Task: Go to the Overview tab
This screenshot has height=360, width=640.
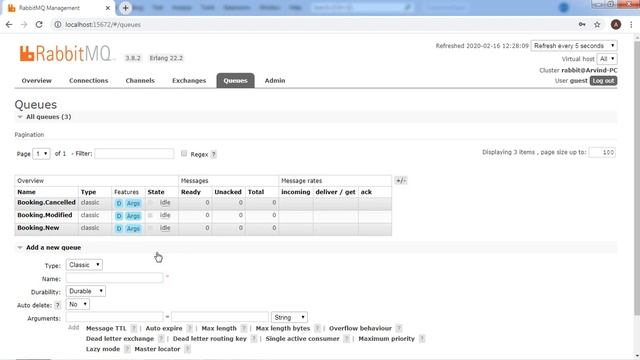Action: (x=37, y=80)
